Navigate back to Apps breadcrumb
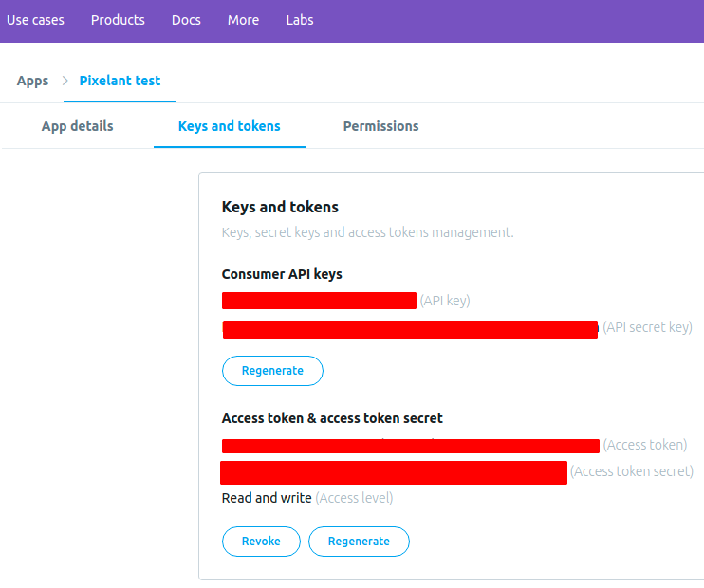The height and width of the screenshot is (588, 704). (x=32, y=81)
